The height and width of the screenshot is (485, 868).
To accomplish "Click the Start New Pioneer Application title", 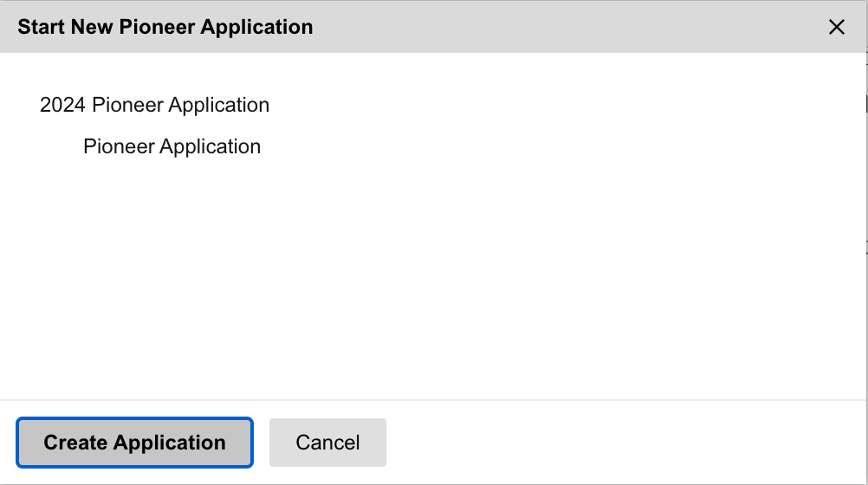I will 165,27.
